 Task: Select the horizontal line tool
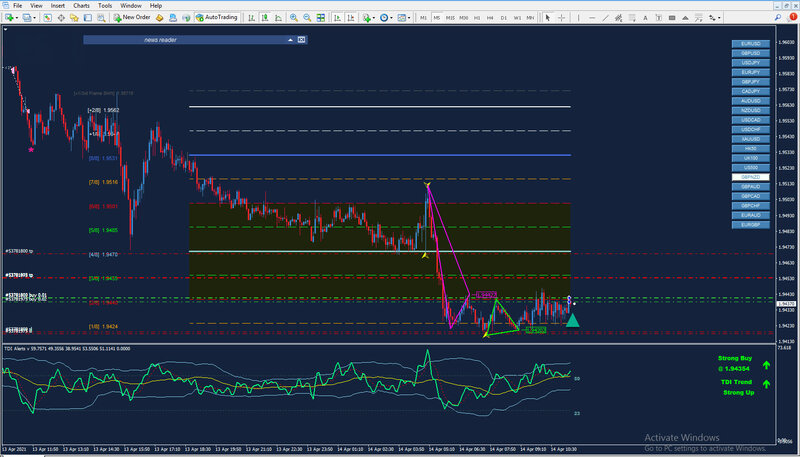pos(592,18)
